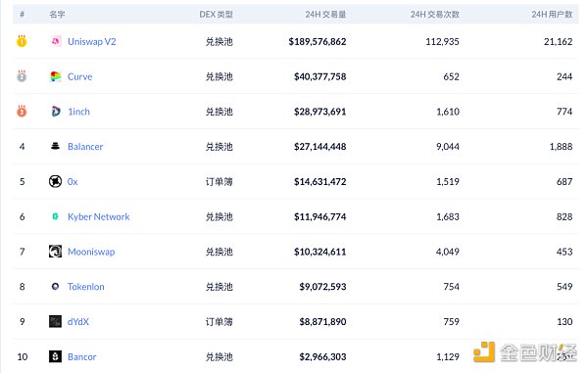
Task: Sort by 24H用户数 column header
Action: [x=552, y=15]
